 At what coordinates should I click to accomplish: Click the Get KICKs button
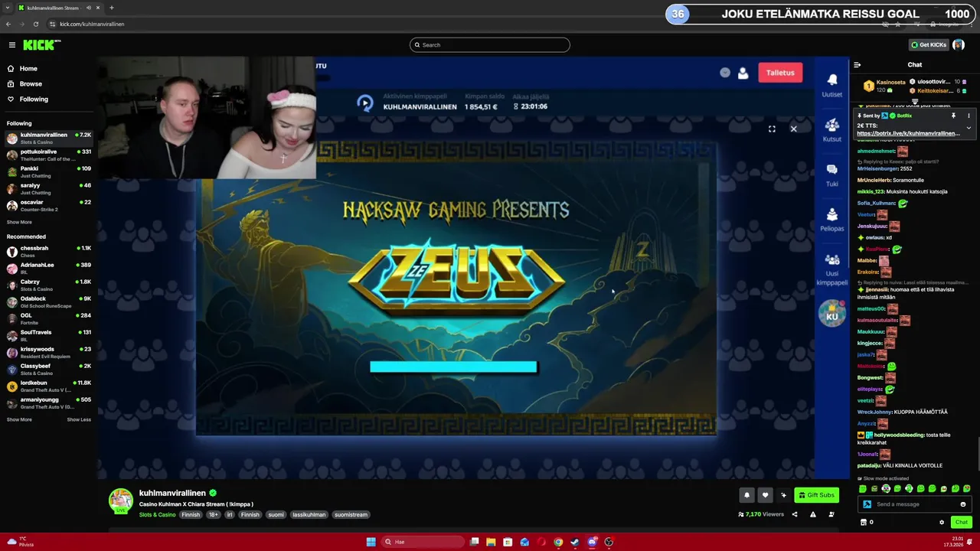tap(929, 45)
